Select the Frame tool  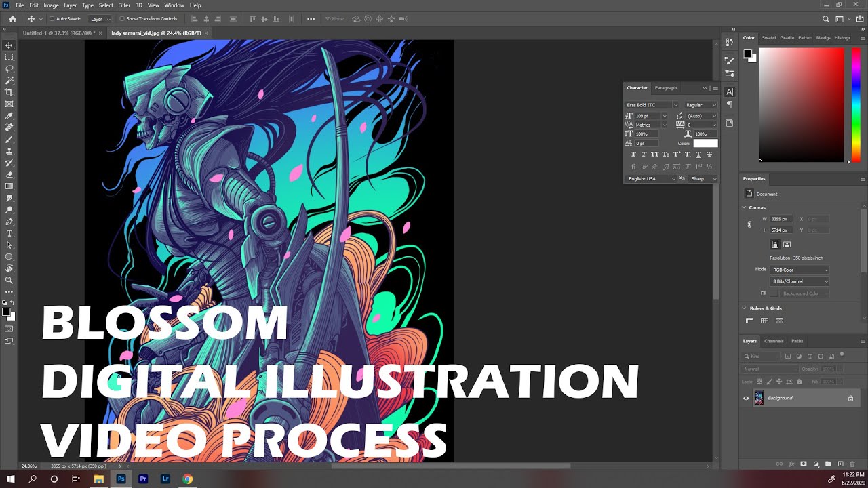pyautogui.click(x=9, y=104)
